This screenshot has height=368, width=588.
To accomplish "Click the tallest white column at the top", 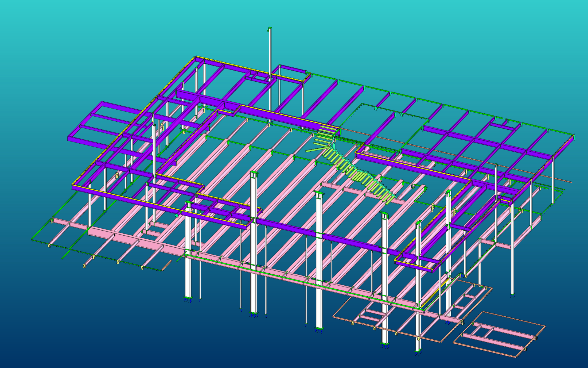I will click(x=270, y=53).
